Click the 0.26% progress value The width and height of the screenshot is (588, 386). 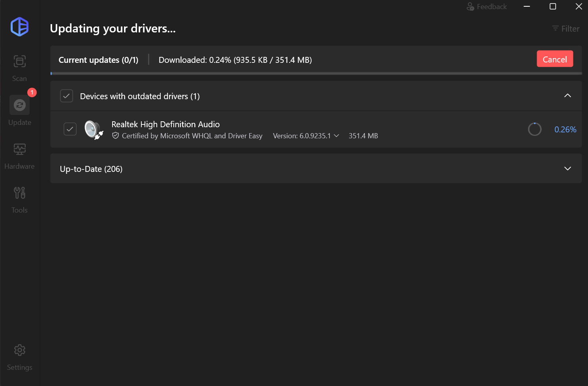pyautogui.click(x=565, y=130)
